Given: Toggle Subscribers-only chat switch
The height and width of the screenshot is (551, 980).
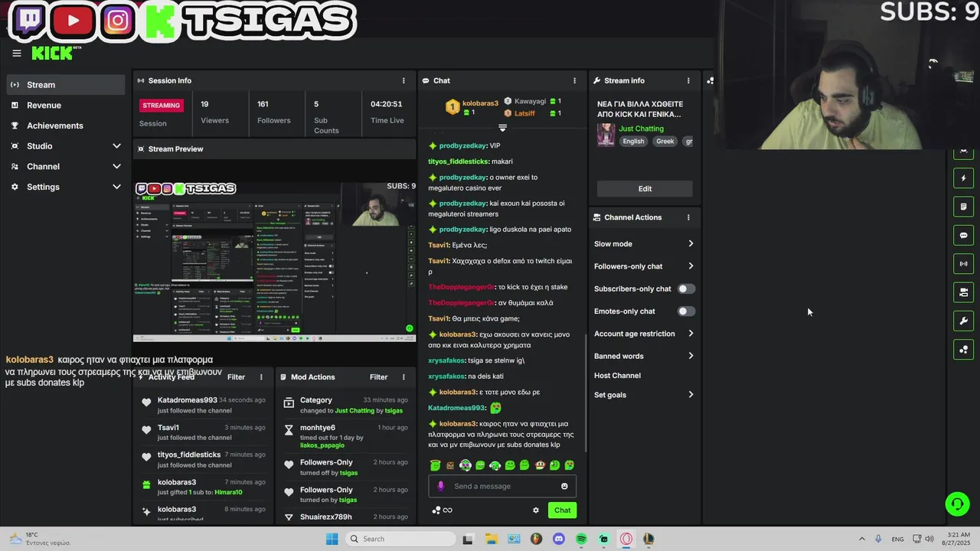Looking at the screenshot, I should pyautogui.click(x=686, y=289).
